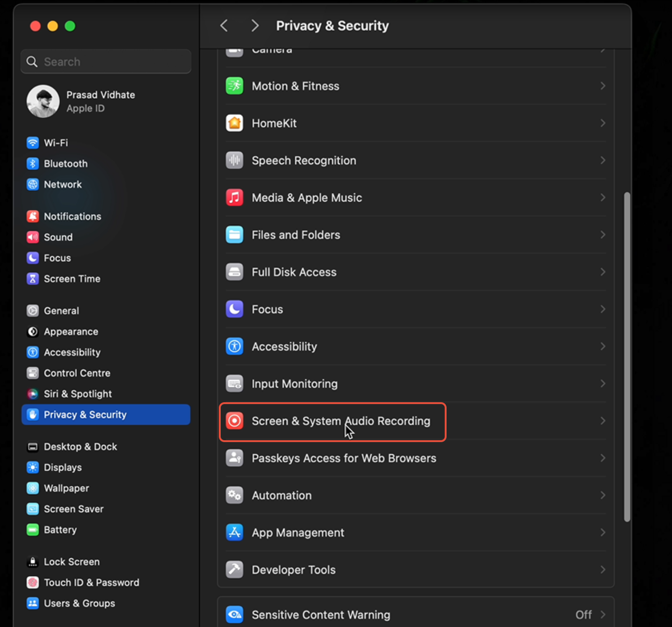Open Prasad Vidhate Apple ID
The height and width of the screenshot is (627, 672).
pos(106,101)
